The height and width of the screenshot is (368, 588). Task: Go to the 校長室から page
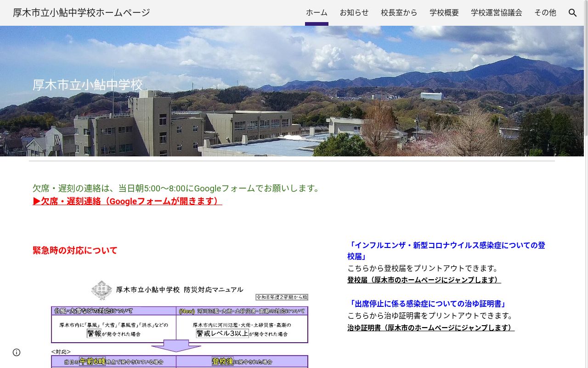(x=399, y=13)
